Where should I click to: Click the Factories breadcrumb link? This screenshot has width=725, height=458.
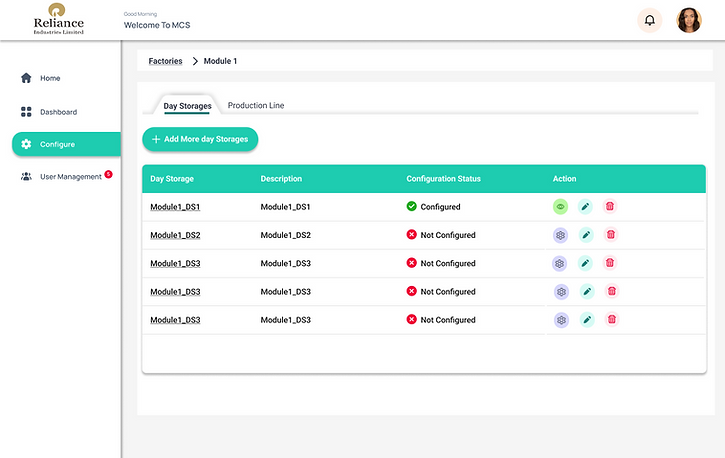pyautogui.click(x=165, y=61)
